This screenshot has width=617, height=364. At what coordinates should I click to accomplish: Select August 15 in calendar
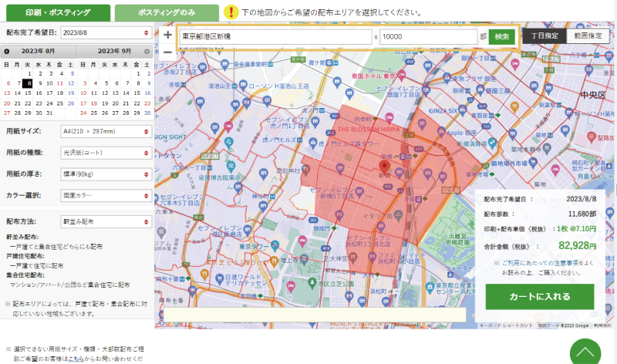pyautogui.click(x=28, y=93)
